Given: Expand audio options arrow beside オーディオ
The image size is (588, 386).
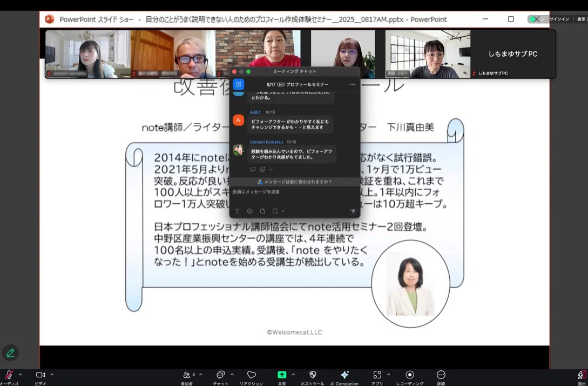Looking at the screenshot, I should click(x=21, y=374).
